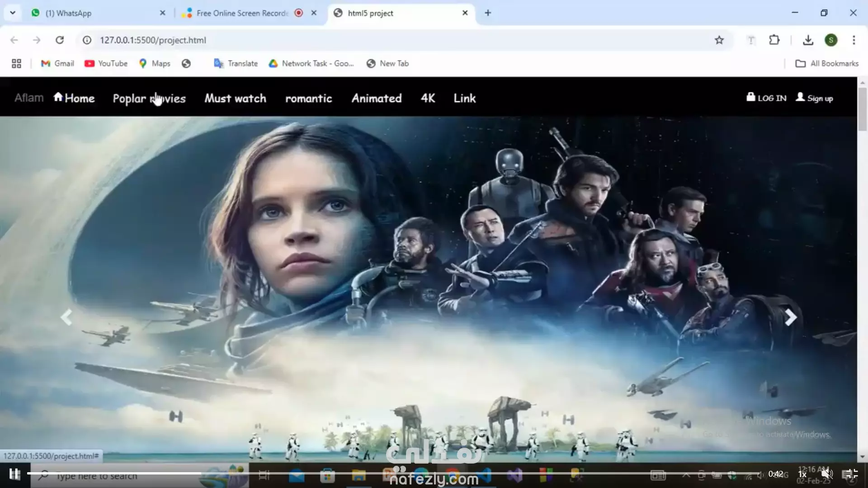Open the Animated category

(x=377, y=98)
